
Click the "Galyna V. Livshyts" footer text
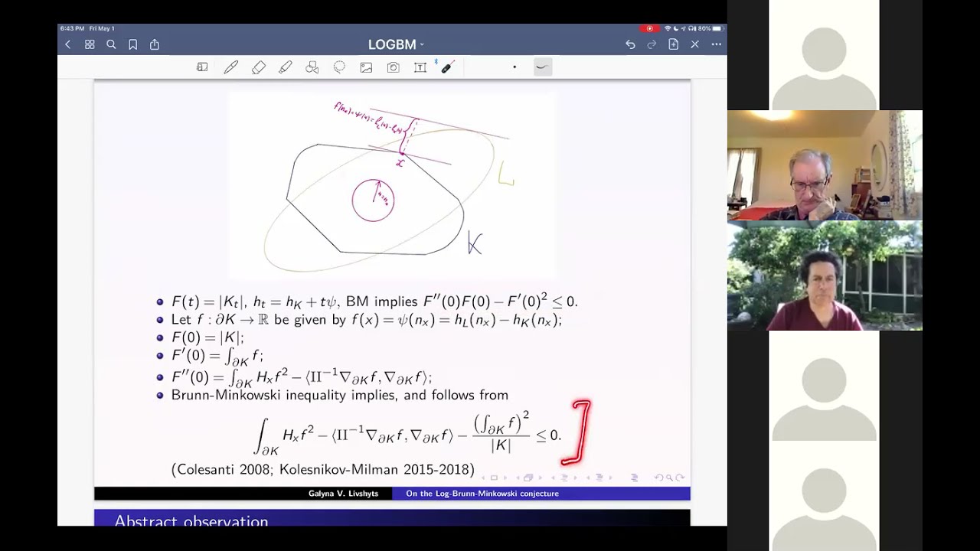(x=343, y=494)
